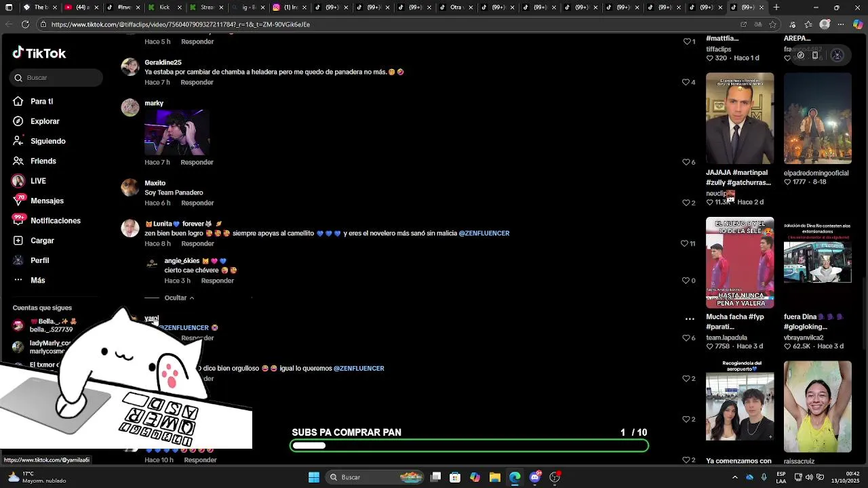Open the Edge Copilot sidebar icon
The height and width of the screenshot is (488, 868).
click(x=858, y=24)
